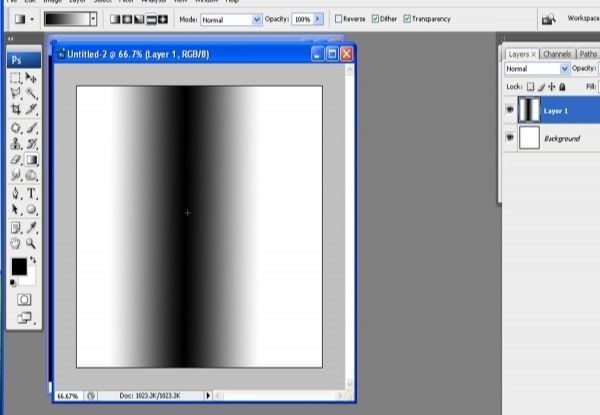Click the Linear Gradient style icon

(x=115, y=19)
